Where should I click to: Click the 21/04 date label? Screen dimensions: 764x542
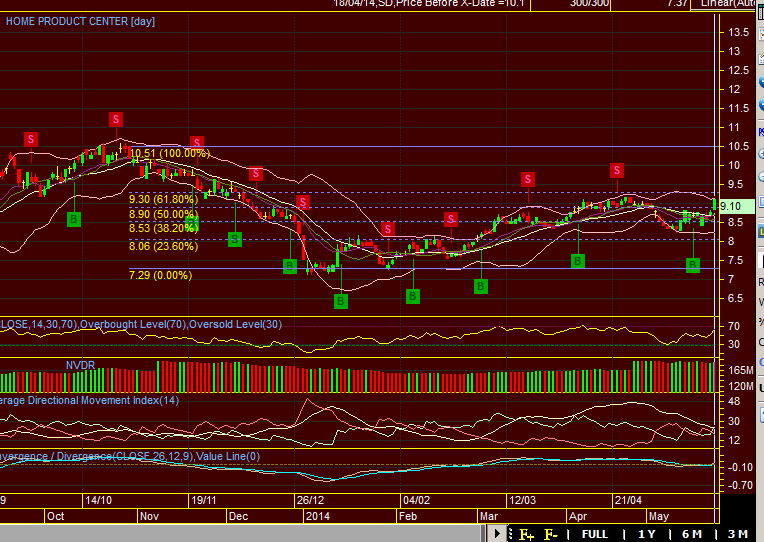pyautogui.click(x=628, y=501)
